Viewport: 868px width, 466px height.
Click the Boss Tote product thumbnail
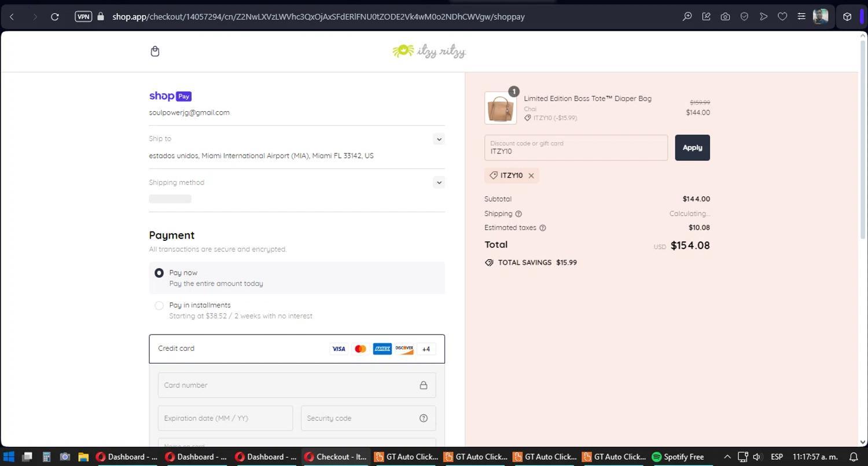pos(501,108)
